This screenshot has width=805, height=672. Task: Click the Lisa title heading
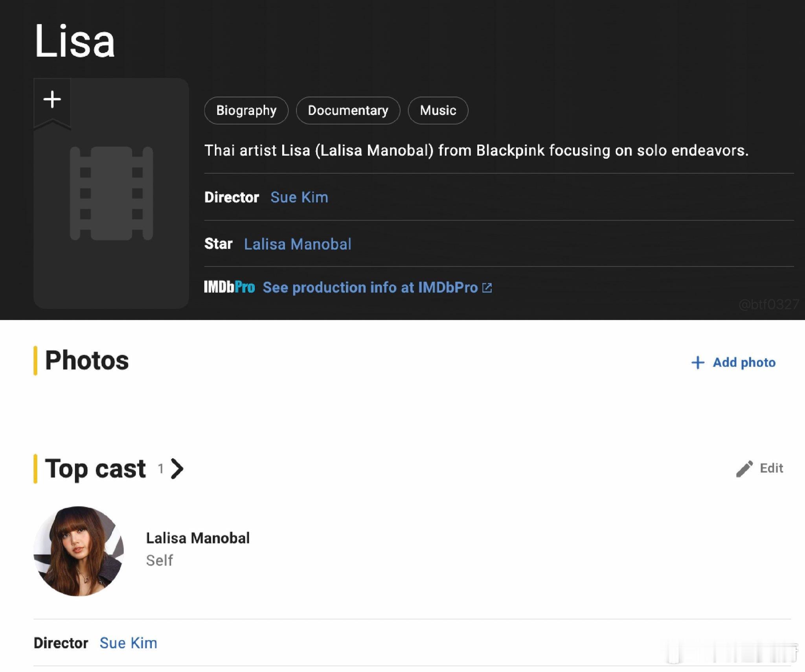(74, 41)
